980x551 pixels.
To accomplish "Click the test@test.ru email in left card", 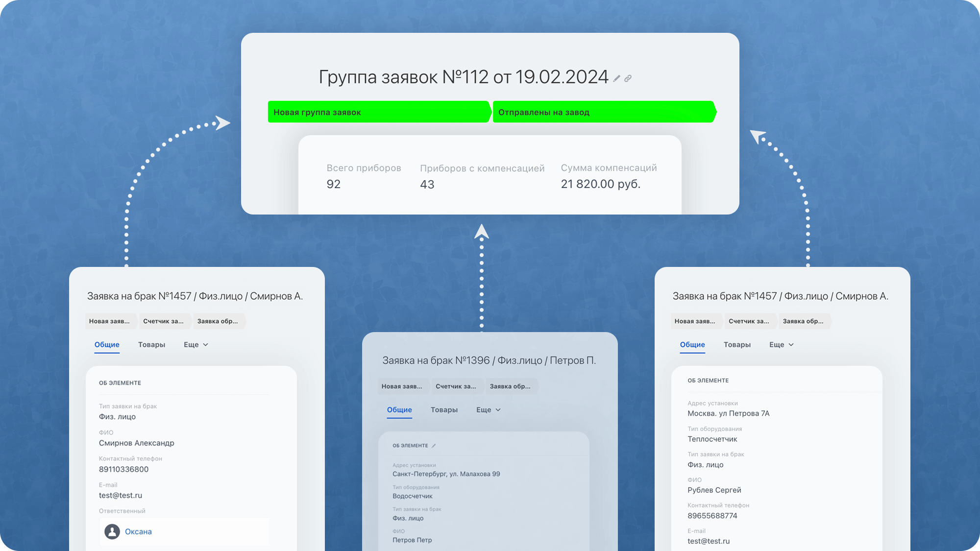I will tap(121, 495).
